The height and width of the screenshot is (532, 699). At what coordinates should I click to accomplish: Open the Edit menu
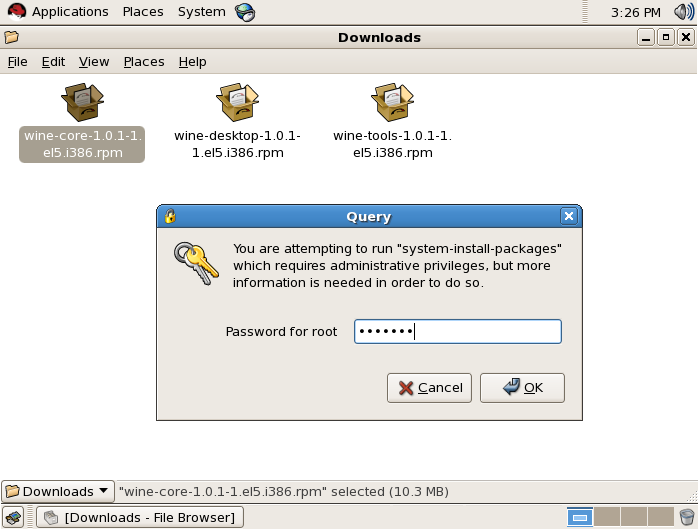click(x=53, y=62)
